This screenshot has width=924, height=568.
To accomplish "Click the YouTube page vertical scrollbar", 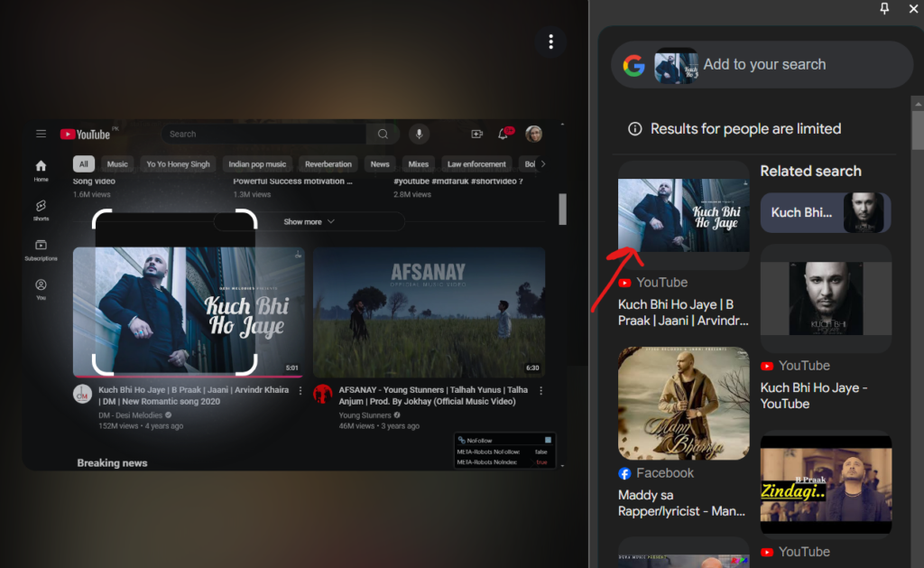I will click(563, 209).
